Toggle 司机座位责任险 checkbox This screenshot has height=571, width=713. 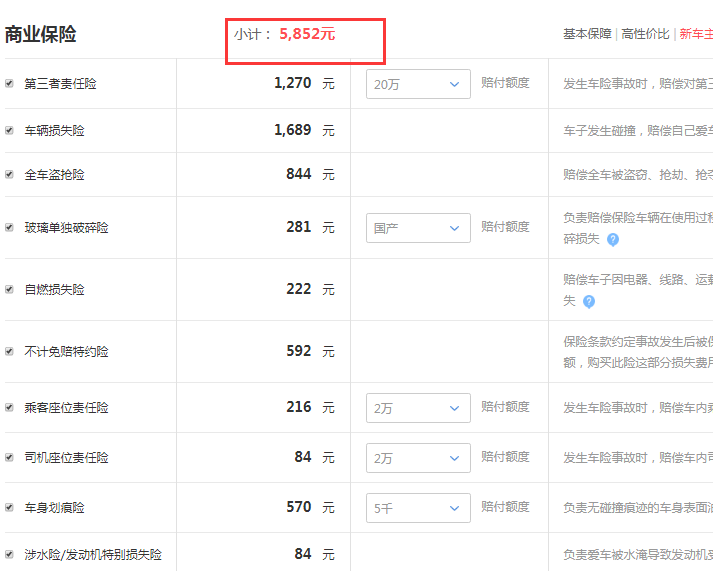coord(9,457)
